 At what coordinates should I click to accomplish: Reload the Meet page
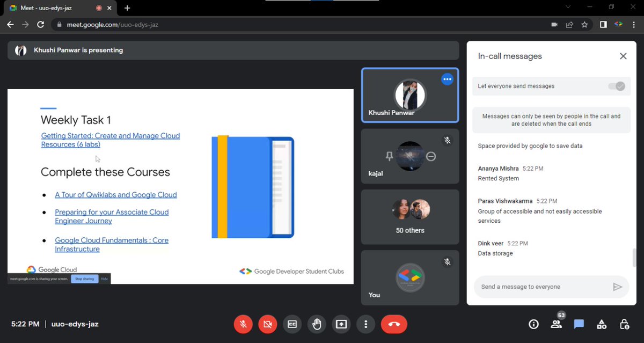point(40,24)
